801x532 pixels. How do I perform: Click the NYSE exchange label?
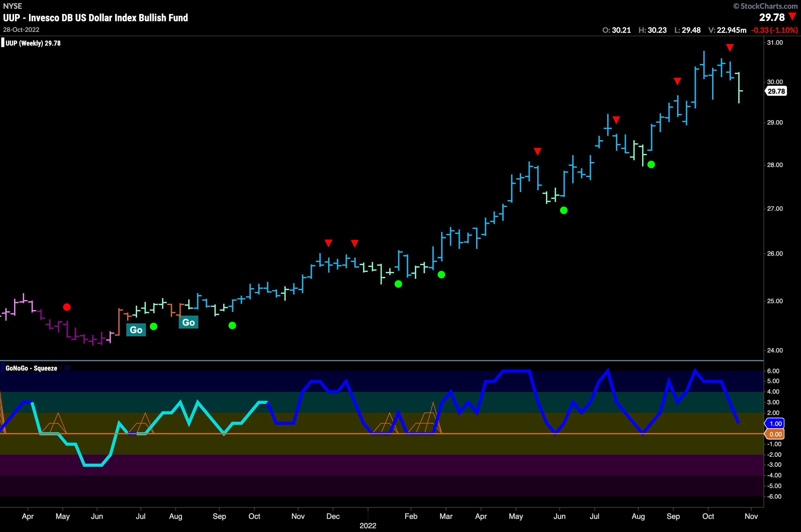tap(12, 6)
